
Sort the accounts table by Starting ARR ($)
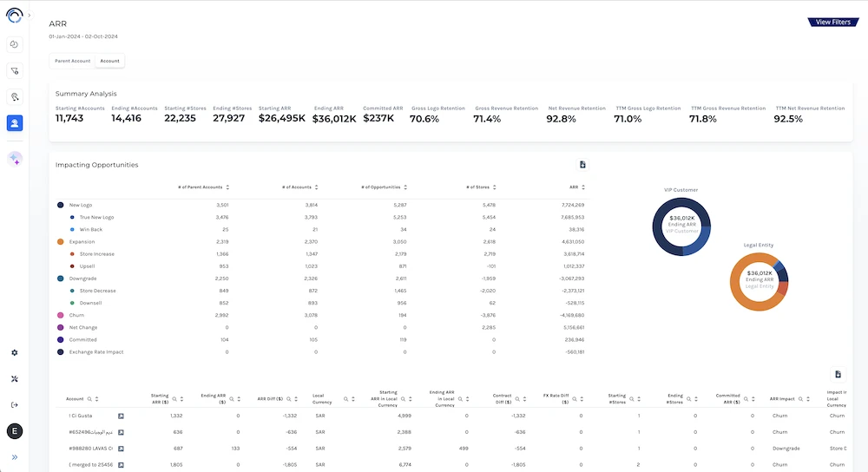click(x=181, y=399)
